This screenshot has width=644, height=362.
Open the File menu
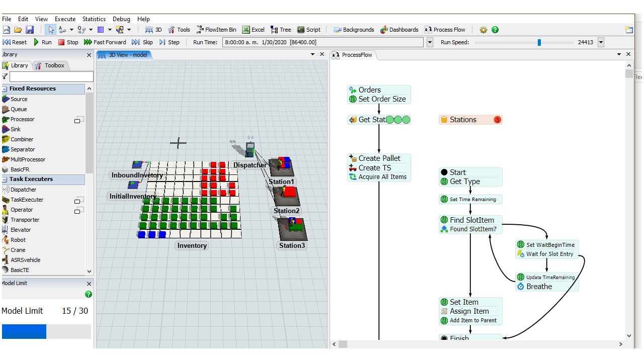point(7,19)
